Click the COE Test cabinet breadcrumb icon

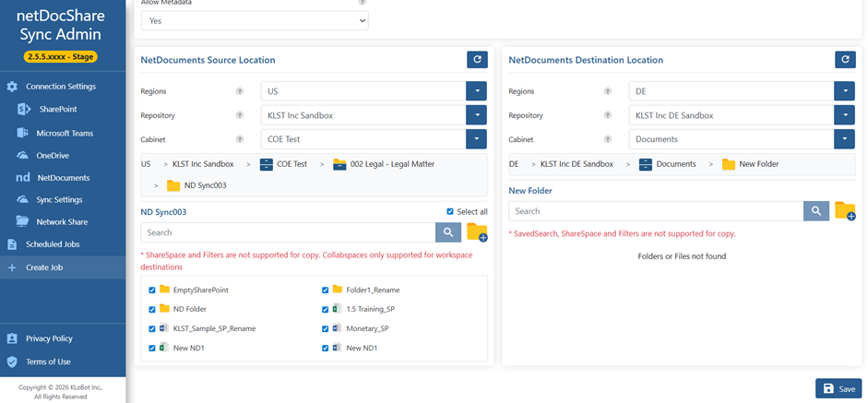tap(267, 164)
